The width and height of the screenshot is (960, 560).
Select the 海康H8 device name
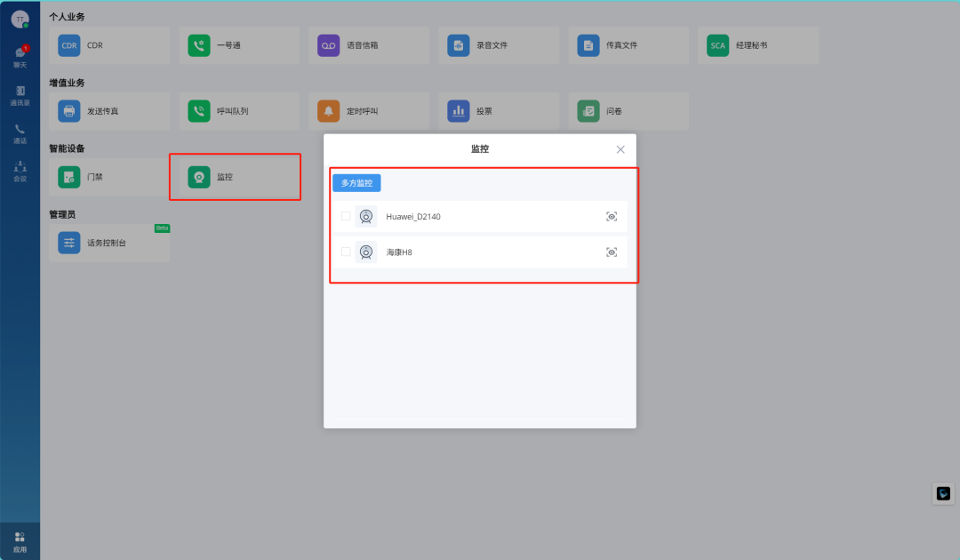tap(399, 252)
